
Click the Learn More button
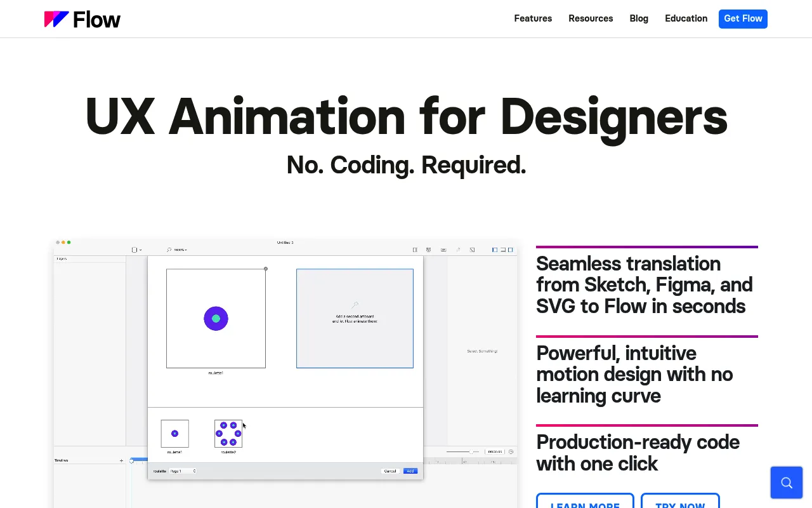[585, 501]
